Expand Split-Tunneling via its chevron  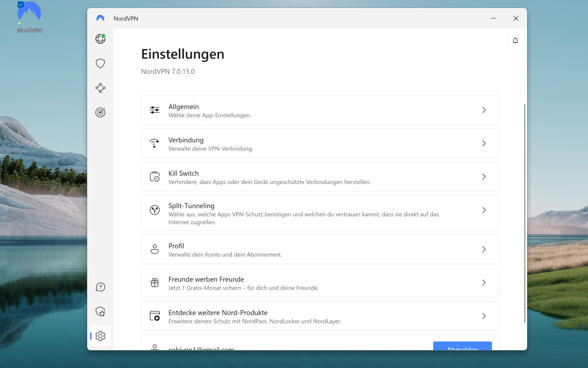tap(484, 210)
